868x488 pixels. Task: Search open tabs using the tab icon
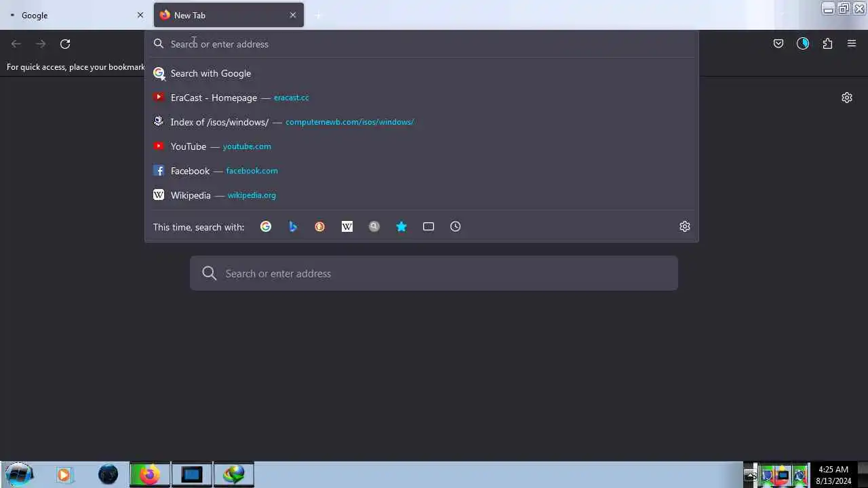click(x=429, y=226)
